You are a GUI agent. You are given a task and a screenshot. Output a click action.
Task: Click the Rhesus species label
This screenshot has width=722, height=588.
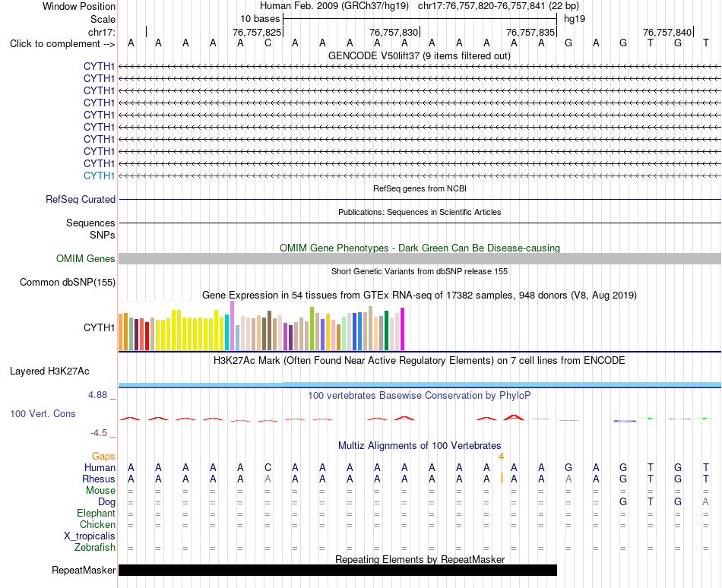pos(99,479)
